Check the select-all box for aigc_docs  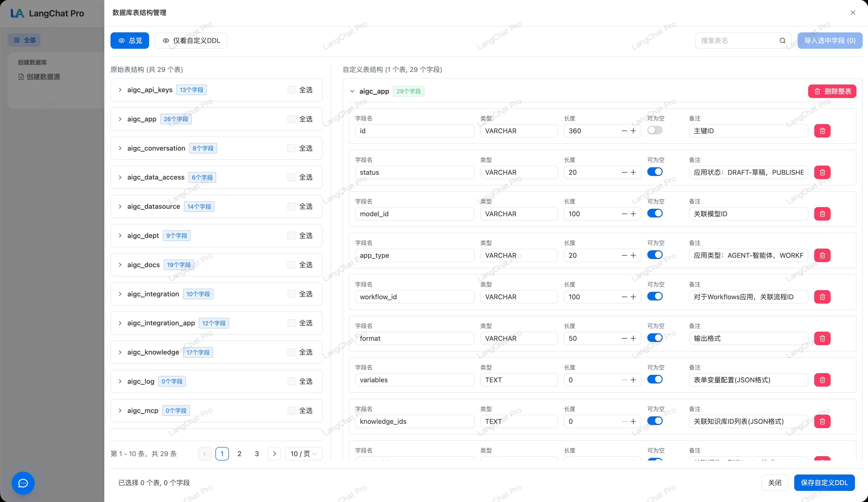291,265
